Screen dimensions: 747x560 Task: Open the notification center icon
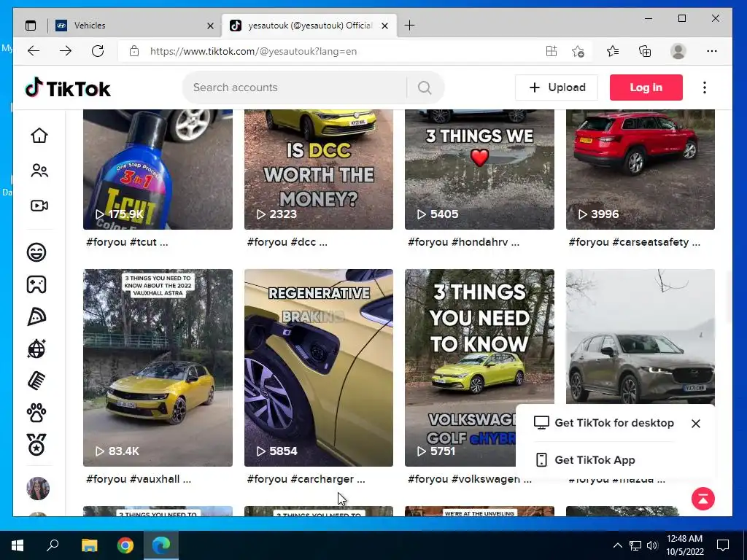(723, 545)
